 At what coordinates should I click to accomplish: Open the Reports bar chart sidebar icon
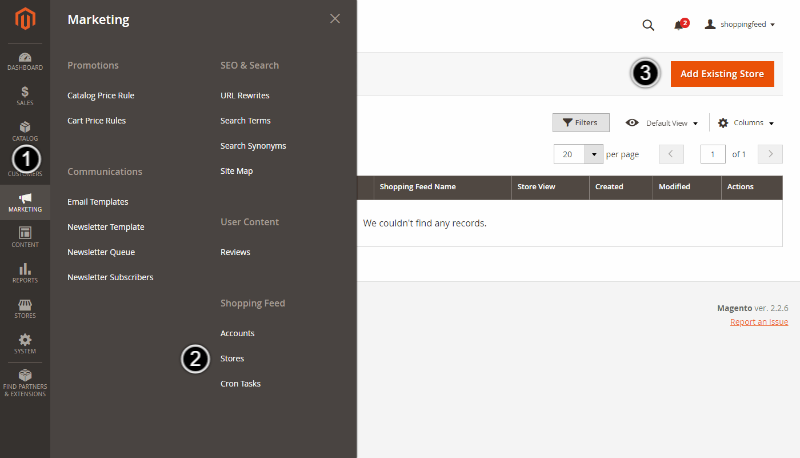[x=25, y=273]
